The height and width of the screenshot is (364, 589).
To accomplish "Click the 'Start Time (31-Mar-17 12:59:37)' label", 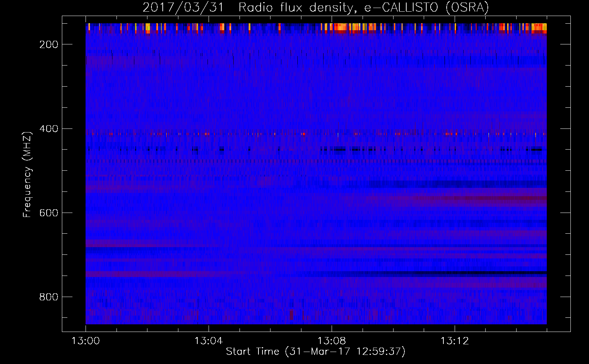I will point(316,352).
